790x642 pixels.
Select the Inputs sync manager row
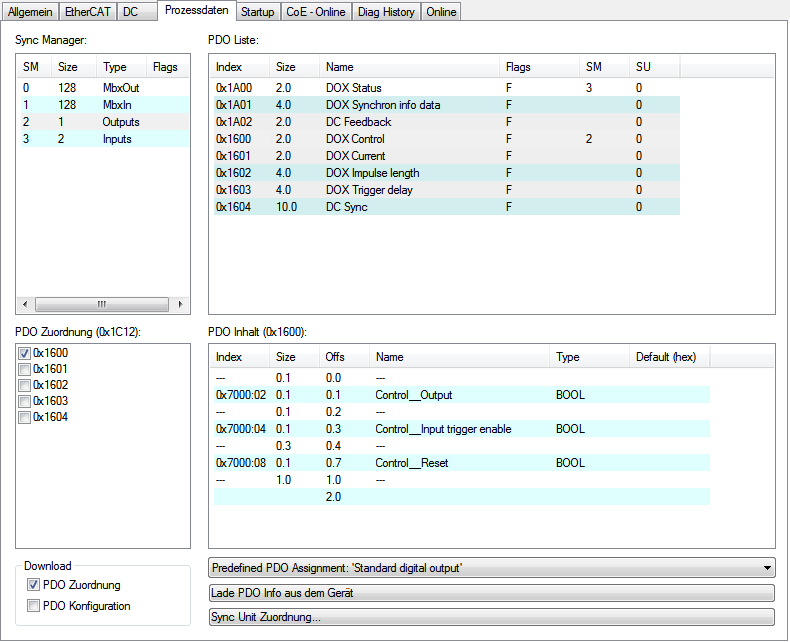point(103,139)
